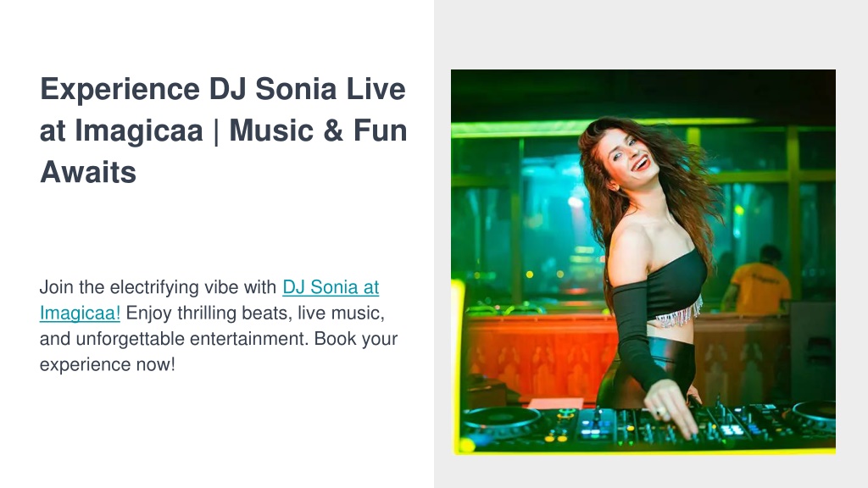Click the word "Awaits" in the heading
Image resolution: width=868 pixels, height=488 pixels.
(x=88, y=172)
